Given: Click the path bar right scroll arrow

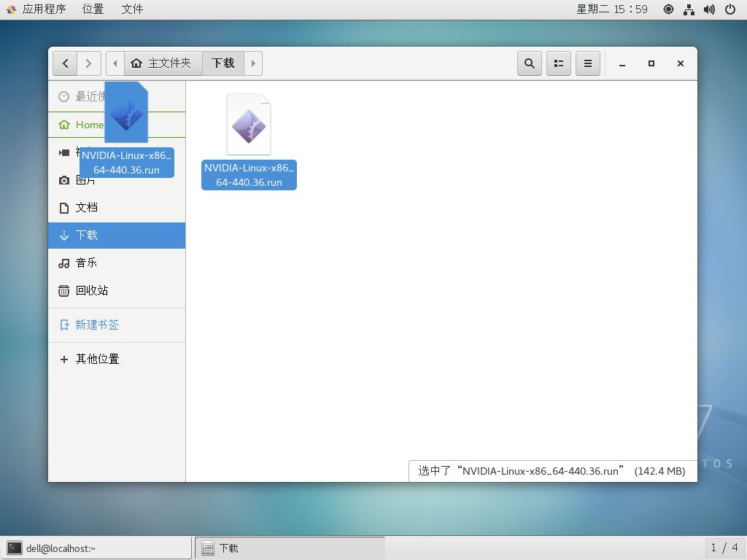Looking at the screenshot, I should (253, 63).
